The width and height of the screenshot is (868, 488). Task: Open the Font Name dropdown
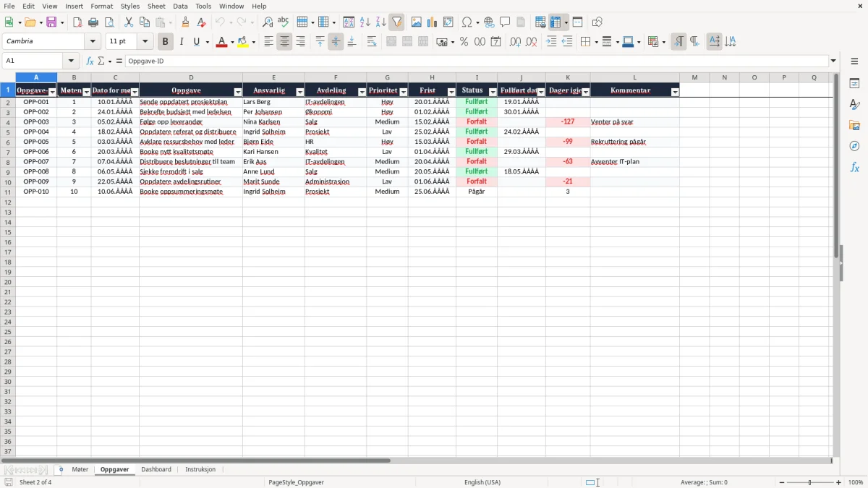(93, 41)
